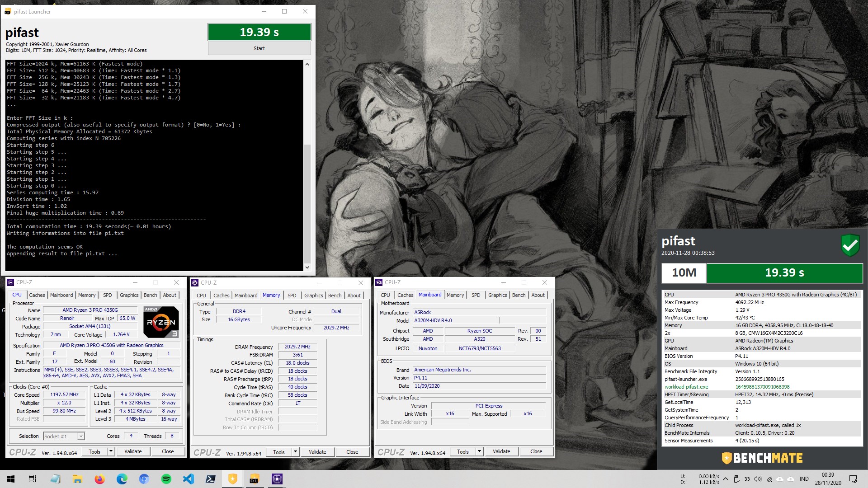Click console scrollbar down arrow in pifast

click(x=307, y=267)
